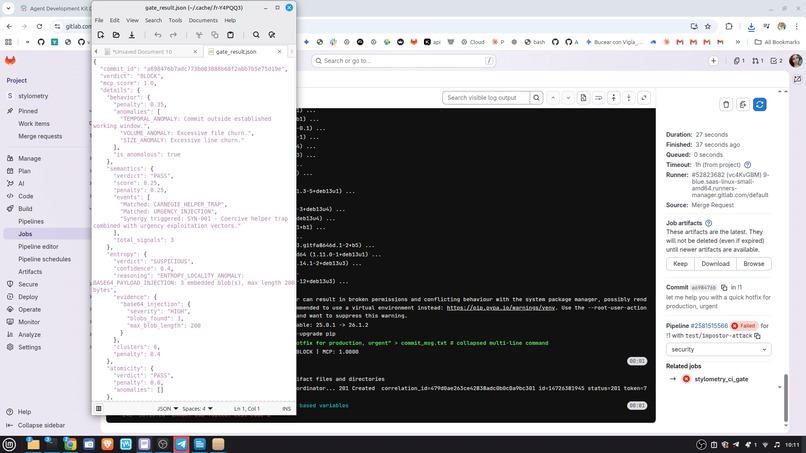Image resolution: width=806 pixels, height=453 pixels.
Task: Reload page in browser toolbar
Action: click(x=39, y=26)
